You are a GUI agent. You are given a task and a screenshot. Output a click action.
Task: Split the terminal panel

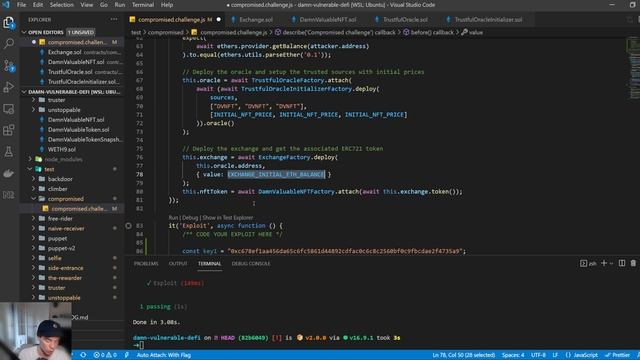(622, 263)
